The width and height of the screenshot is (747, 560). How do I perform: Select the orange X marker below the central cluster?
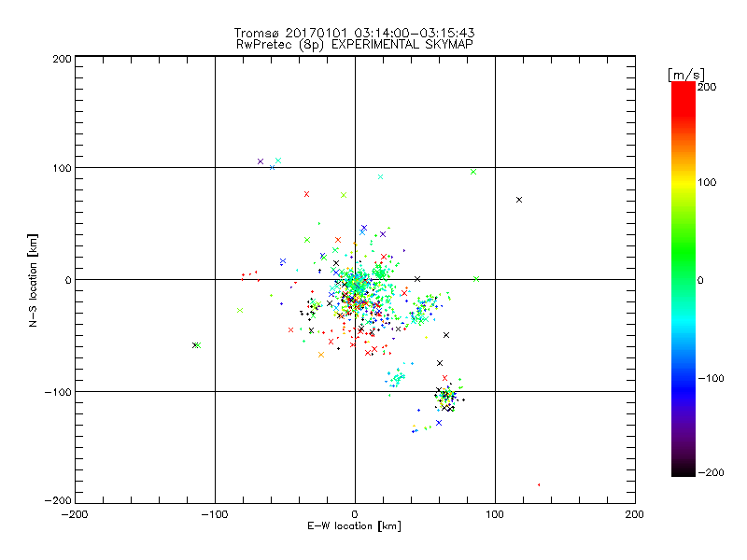click(321, 355)
